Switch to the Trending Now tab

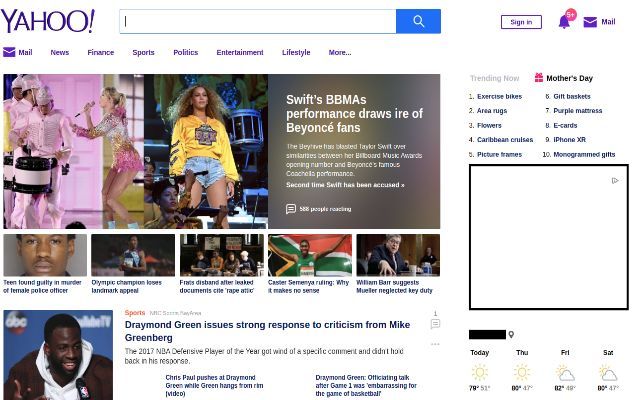494,78
